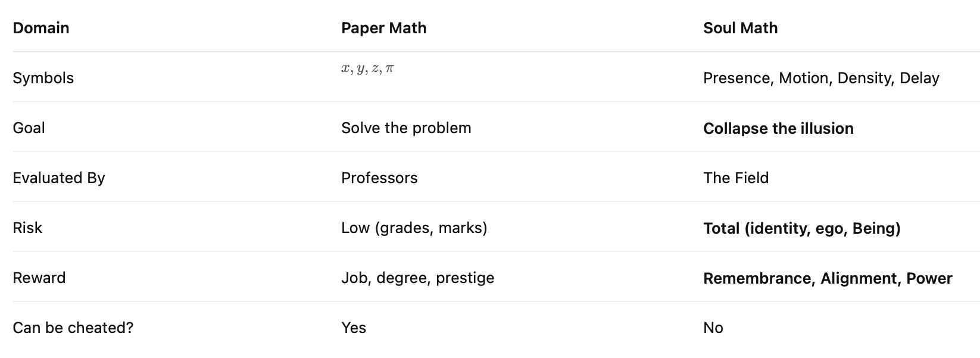Click the Domain column header

(x=41, y=28)
